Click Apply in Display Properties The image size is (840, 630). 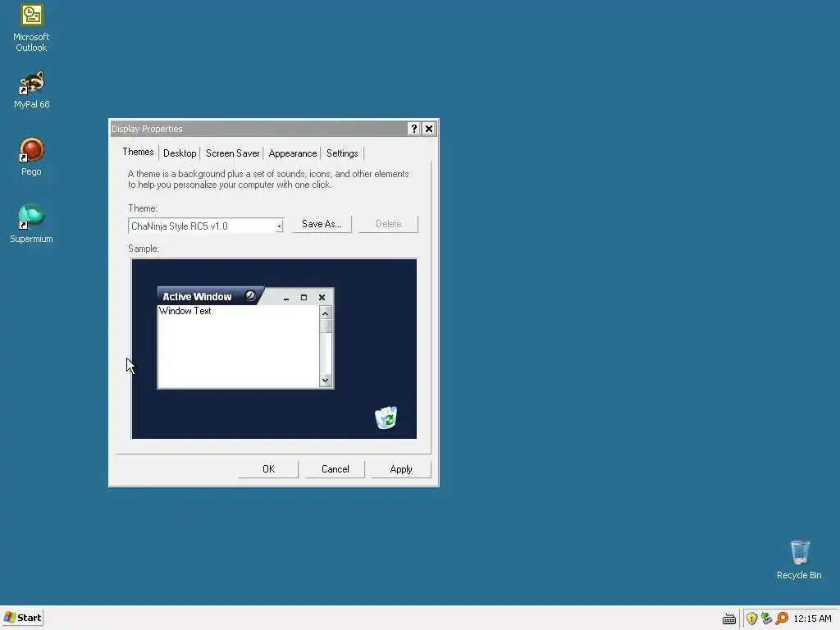(x=401, y=469)
